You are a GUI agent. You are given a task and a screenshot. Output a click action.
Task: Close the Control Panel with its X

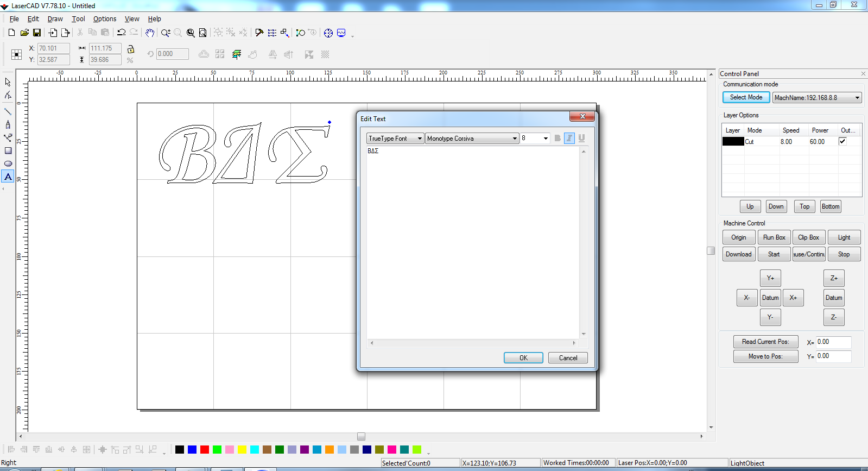click(863, 74)
